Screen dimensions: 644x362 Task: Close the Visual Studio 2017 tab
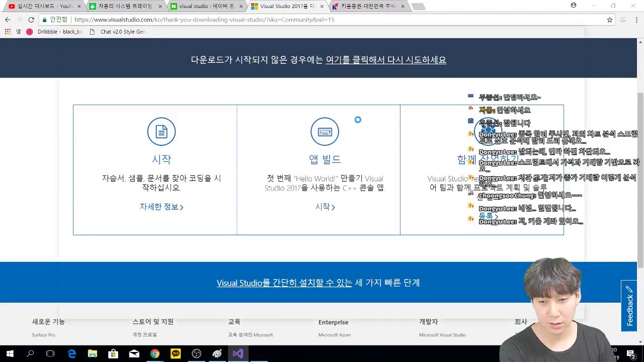click(x=323, y=6)
